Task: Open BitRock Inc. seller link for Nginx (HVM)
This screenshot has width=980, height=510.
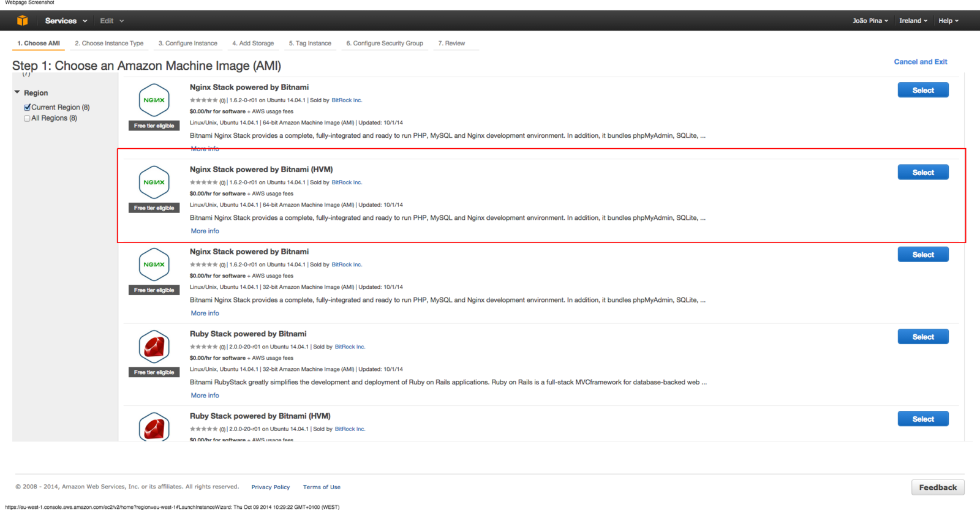Action: 347,182
